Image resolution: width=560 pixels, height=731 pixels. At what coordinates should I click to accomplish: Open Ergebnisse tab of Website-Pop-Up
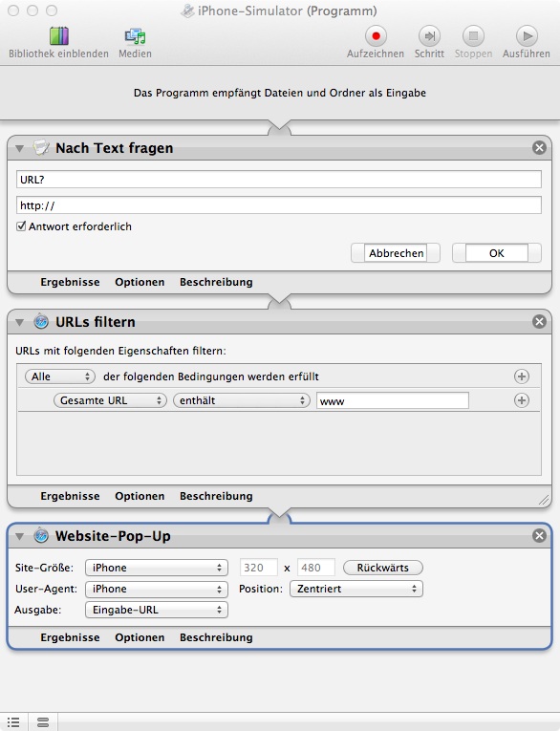70,637
